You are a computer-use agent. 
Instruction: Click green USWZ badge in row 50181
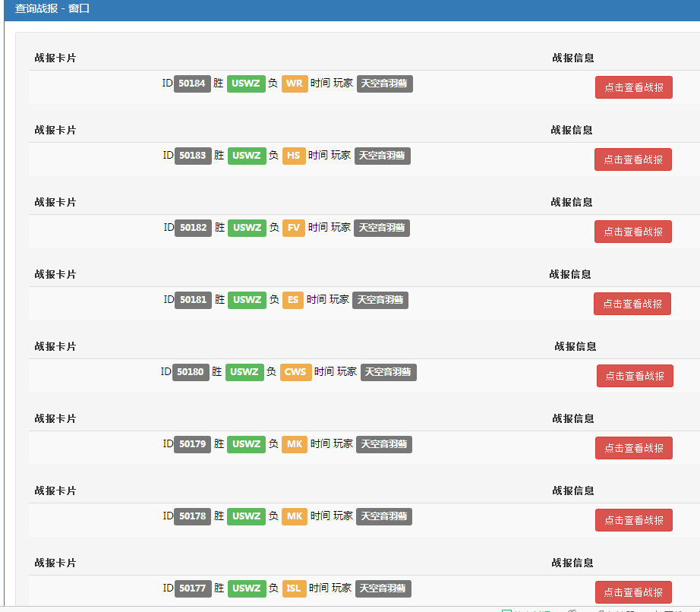247,300
